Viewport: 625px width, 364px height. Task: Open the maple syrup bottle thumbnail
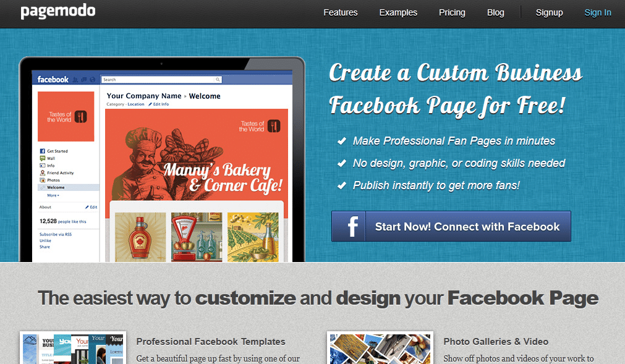140,237
